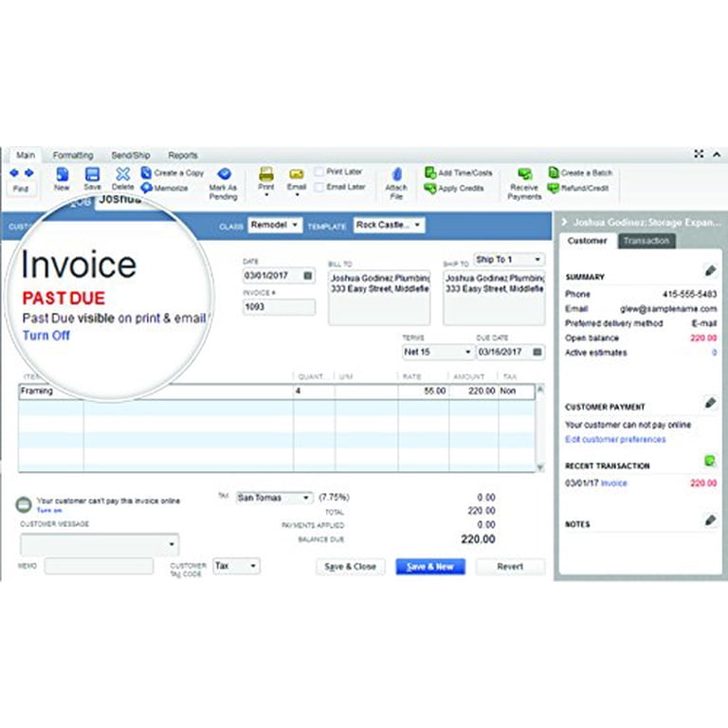Click the Turn on online payment link
Viewport: 728px width, 728px height.
49,510
